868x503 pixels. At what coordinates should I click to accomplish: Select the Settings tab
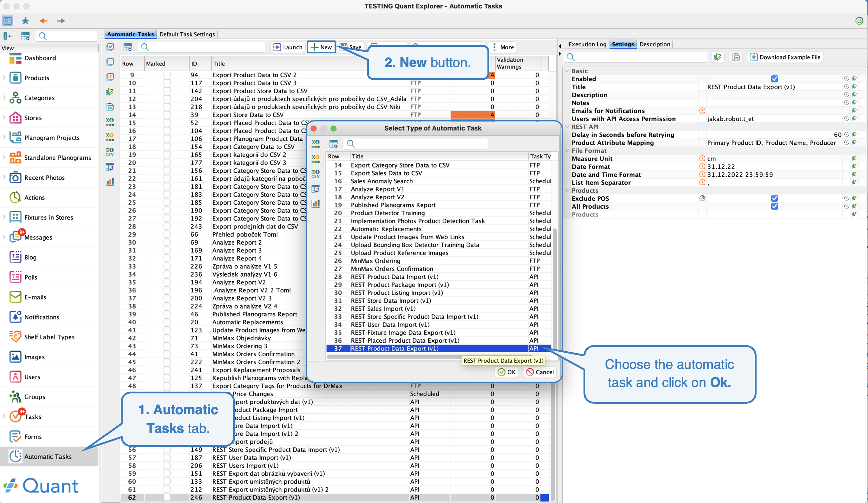[623, 44]
